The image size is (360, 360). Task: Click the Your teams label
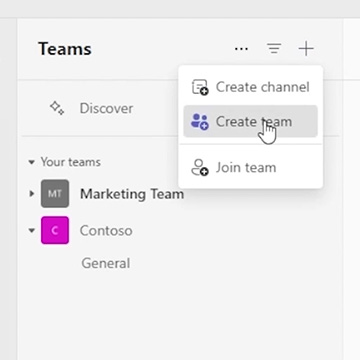click(71, 162)
